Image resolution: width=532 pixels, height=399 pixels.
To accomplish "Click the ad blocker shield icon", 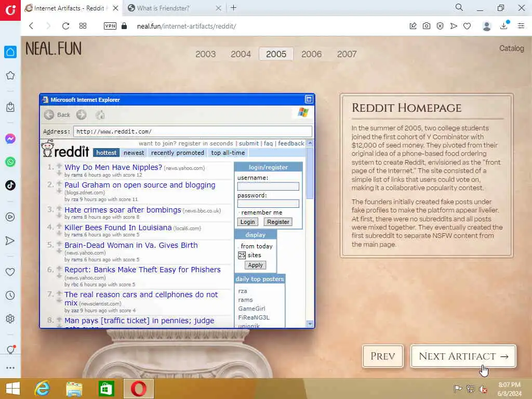I will [x=440, y=26].
